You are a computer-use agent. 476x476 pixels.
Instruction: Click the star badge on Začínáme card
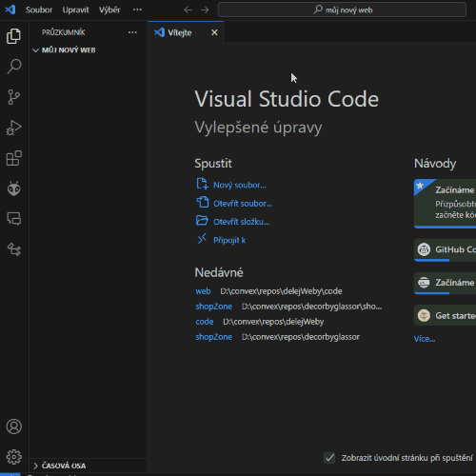click(420, 186)
